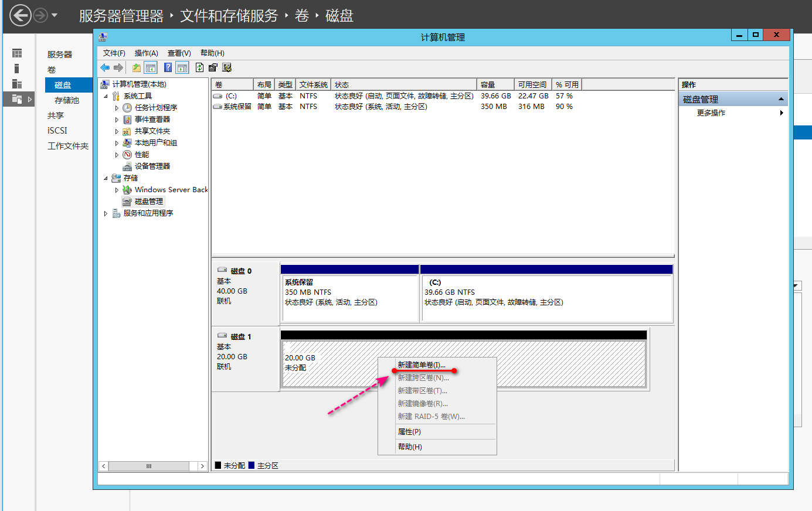The height and width of the screenshot is (511, 812).
Task: Select 服务器 in Server Manager navigation
Action: point(60,54)
